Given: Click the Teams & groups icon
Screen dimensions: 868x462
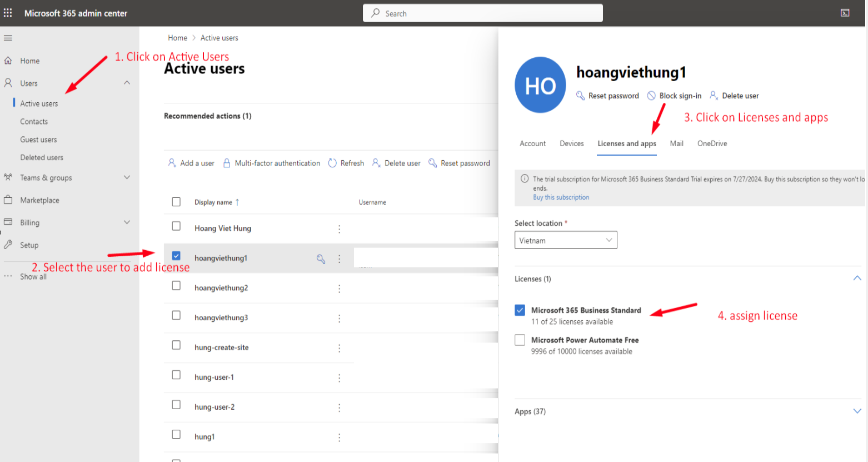Looking at the screenshot, I should coord(8,177).
